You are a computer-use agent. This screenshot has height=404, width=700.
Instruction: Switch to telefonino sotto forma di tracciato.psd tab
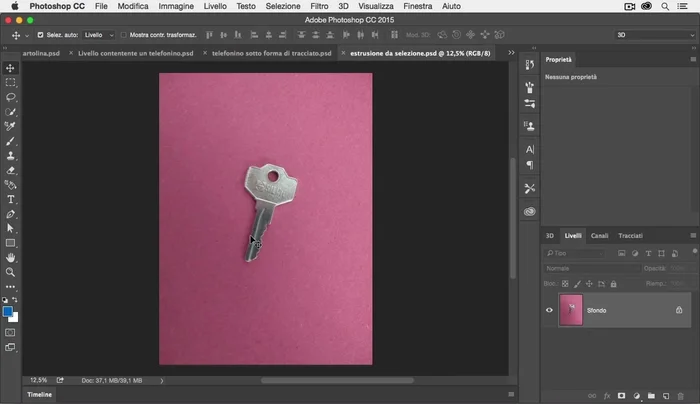coord(268,53)
